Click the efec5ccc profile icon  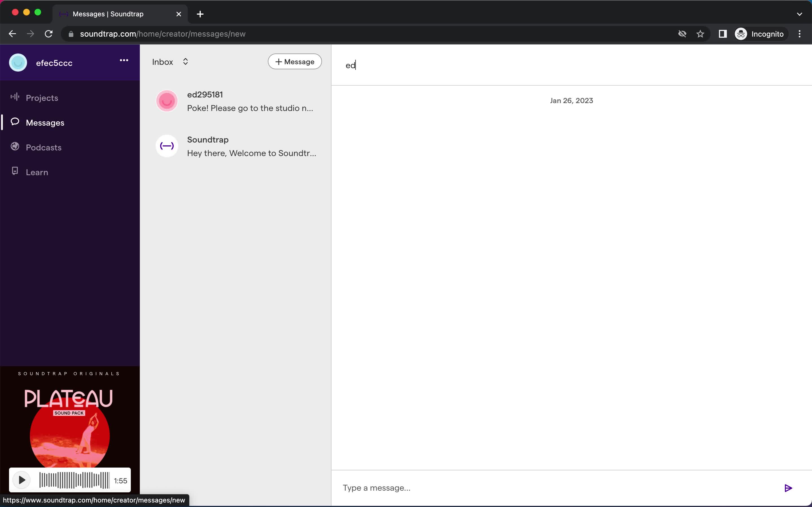click(x=17, y=63)
